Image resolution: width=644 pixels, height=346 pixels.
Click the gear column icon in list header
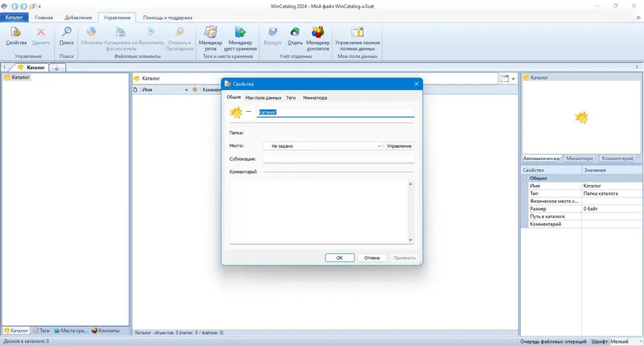tap(195, 89)
